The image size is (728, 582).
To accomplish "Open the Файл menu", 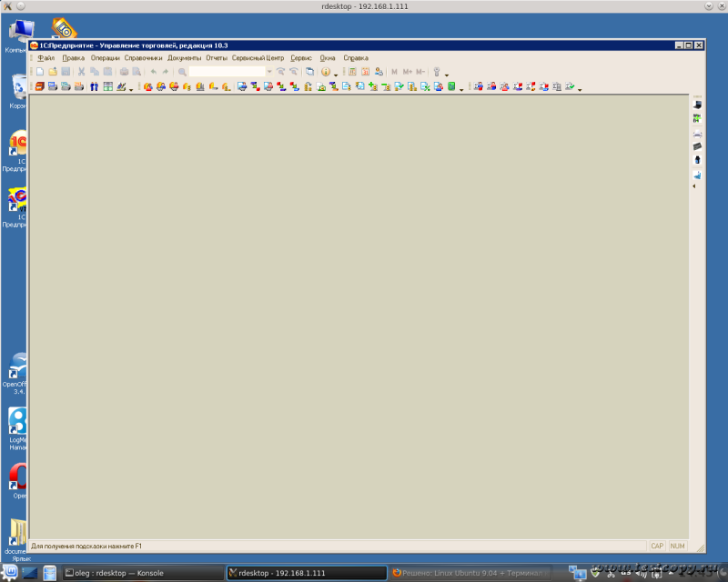I will 46,57.
